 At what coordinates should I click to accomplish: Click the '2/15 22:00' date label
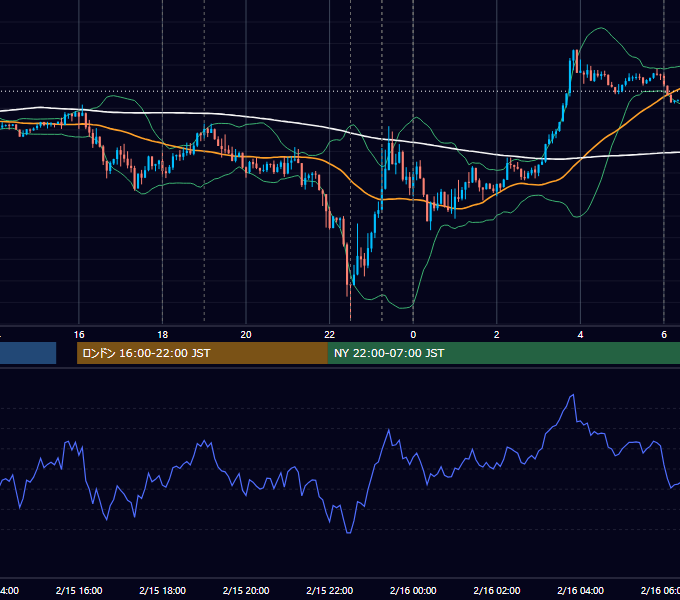(330, 590)
